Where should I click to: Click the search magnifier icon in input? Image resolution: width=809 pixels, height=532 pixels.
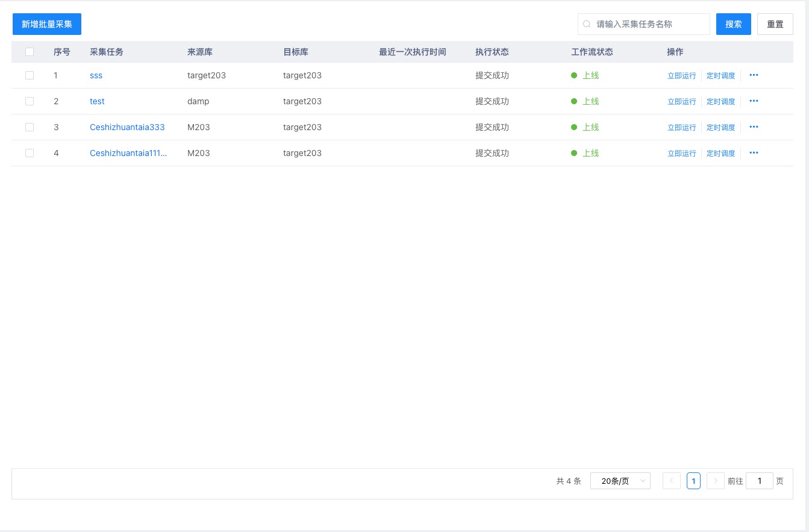pos(587,25)
